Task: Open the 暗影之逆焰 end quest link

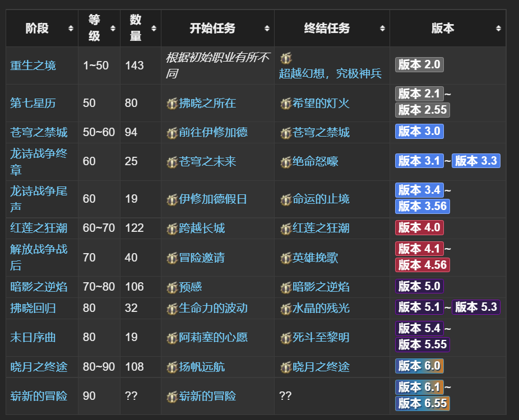Action: coord(321,287)
